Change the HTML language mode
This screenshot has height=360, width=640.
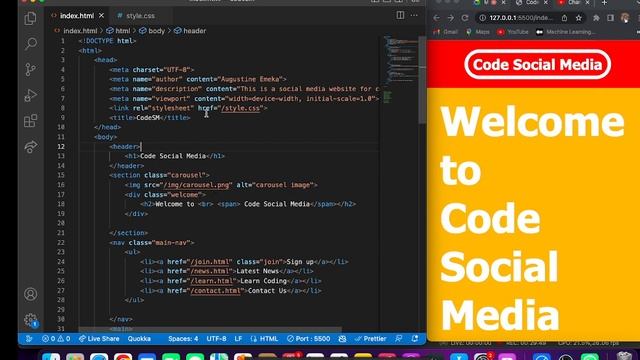pos(264,339)
